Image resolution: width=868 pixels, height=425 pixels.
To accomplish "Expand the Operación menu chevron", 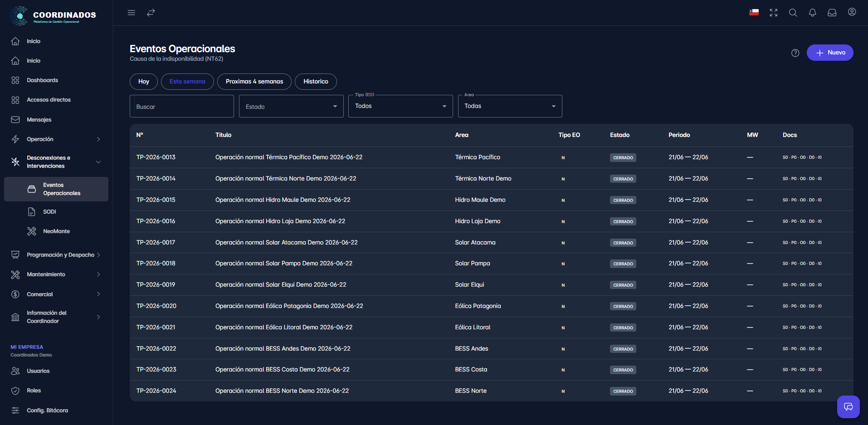I will pos(98,139).
